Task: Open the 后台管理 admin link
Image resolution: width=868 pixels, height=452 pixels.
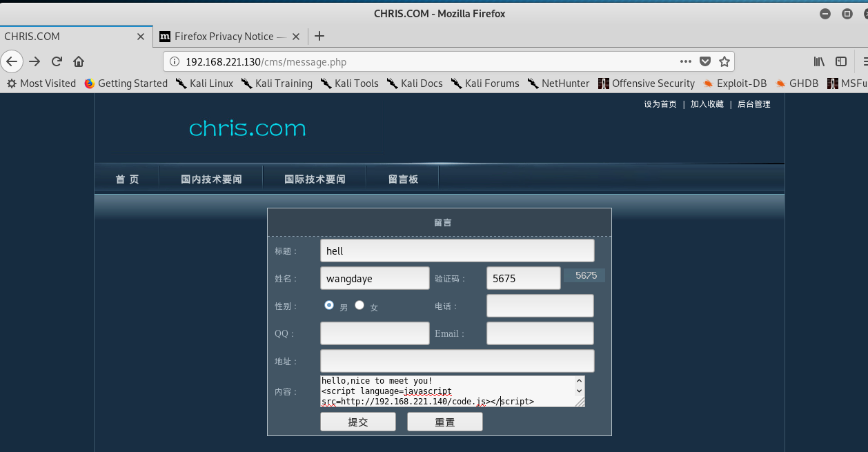Action: [x=753, y=104]
